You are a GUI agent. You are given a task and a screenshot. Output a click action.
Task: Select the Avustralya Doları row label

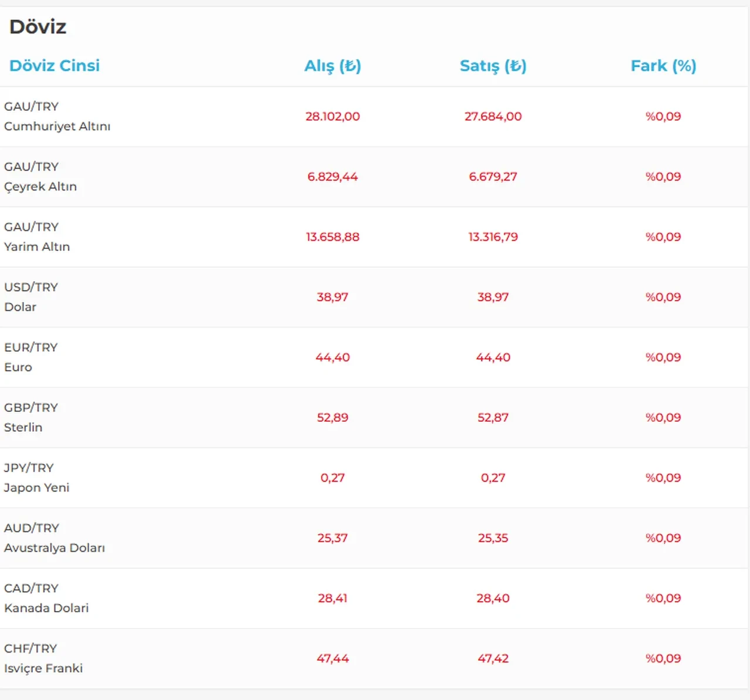pos(54,548)
